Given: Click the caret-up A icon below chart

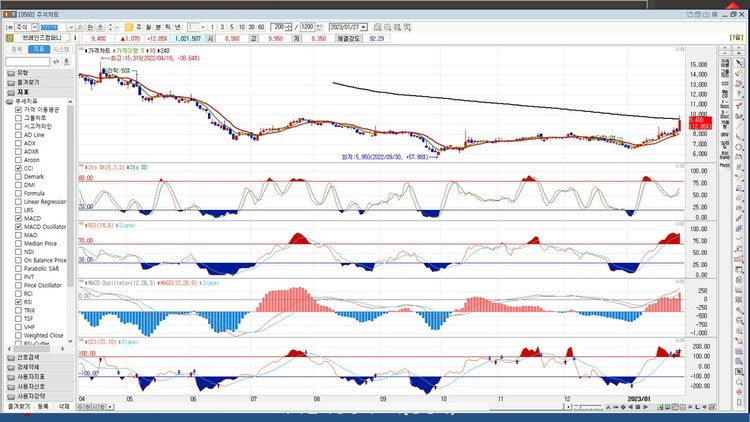Looking at the screenshot, I should [x=608, y=407].
